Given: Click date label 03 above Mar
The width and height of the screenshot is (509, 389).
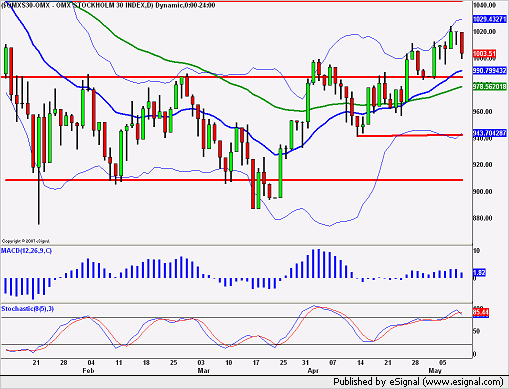Looking at the screenshot, I should coord(201,363).
